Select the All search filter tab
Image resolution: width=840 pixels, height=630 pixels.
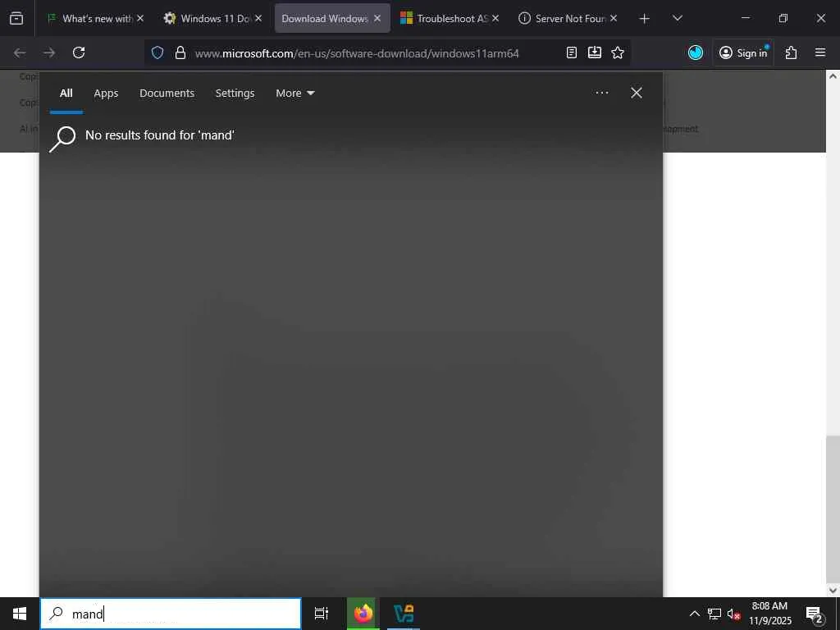(x=66, y=94)
